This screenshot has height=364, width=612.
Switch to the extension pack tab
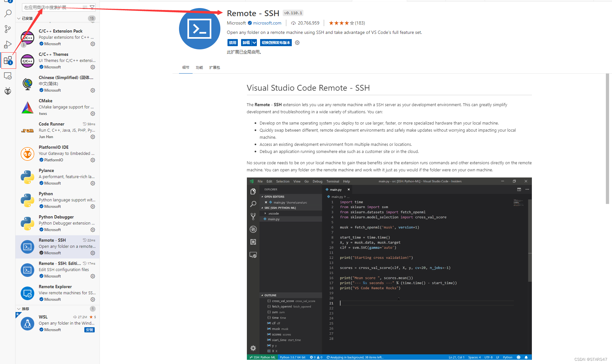coord(215,67)
